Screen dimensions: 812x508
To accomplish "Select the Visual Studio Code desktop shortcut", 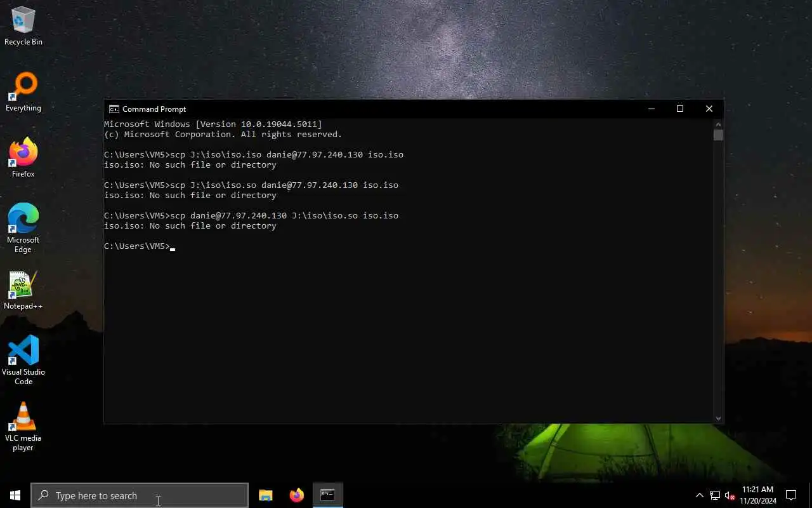I will click(x=23, y=360).
